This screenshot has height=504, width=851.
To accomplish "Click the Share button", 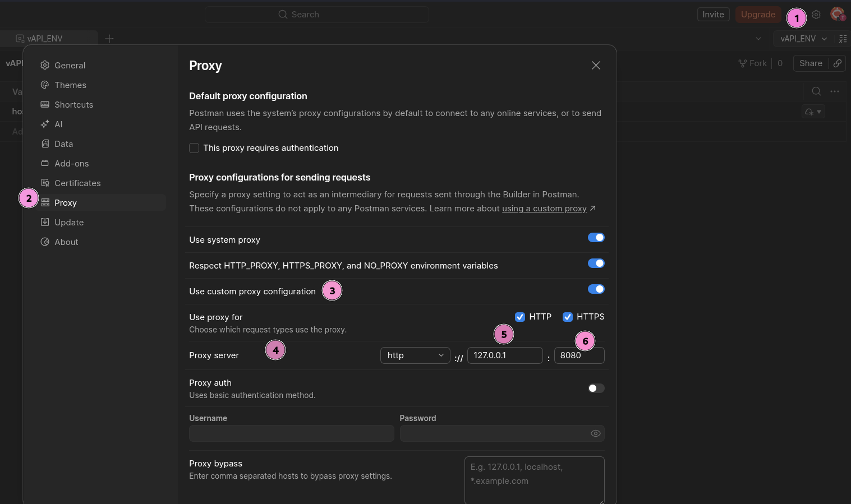I will [811, 63].
